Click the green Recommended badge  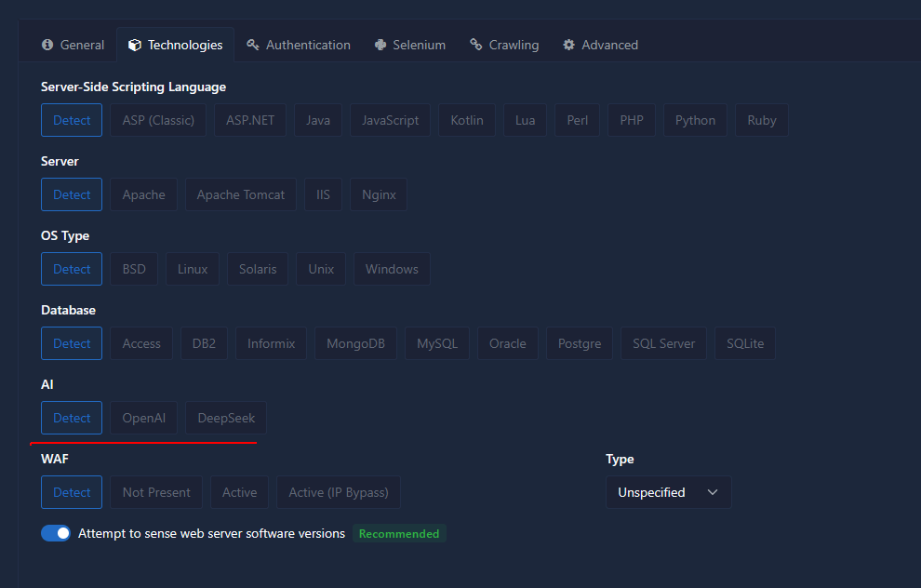pyautogui.click(x=399, y=533)
